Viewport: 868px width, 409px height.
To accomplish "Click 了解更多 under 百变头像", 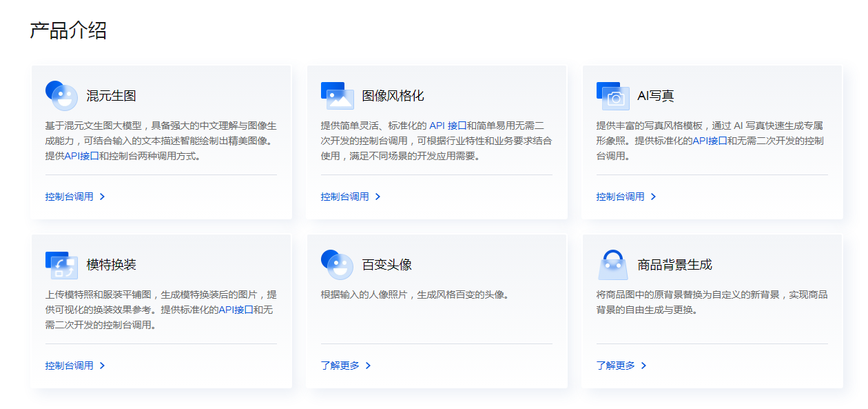I will point(342,366).
